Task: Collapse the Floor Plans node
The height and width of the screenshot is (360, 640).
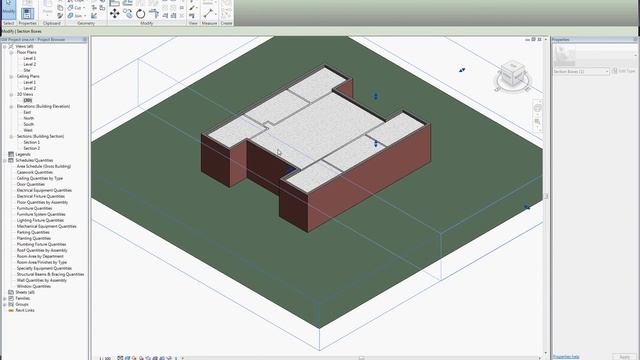Action: tap(11, 53)
